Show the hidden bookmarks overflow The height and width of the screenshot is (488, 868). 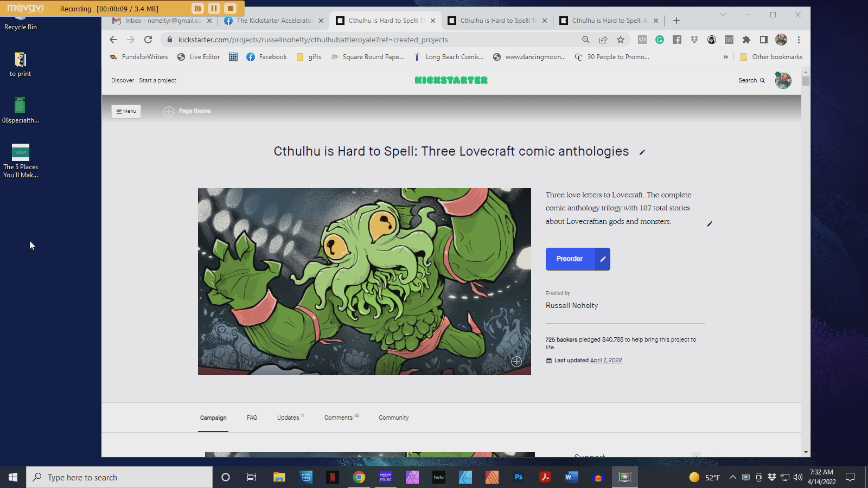point(725,57)
